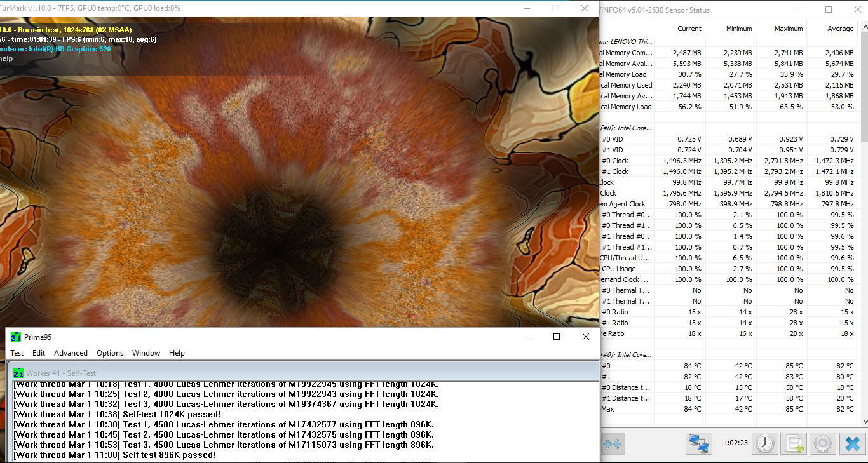Click the Prime95 icon in its title bar
Viewport: 868px width, 463px height.
tap(16, 337)
